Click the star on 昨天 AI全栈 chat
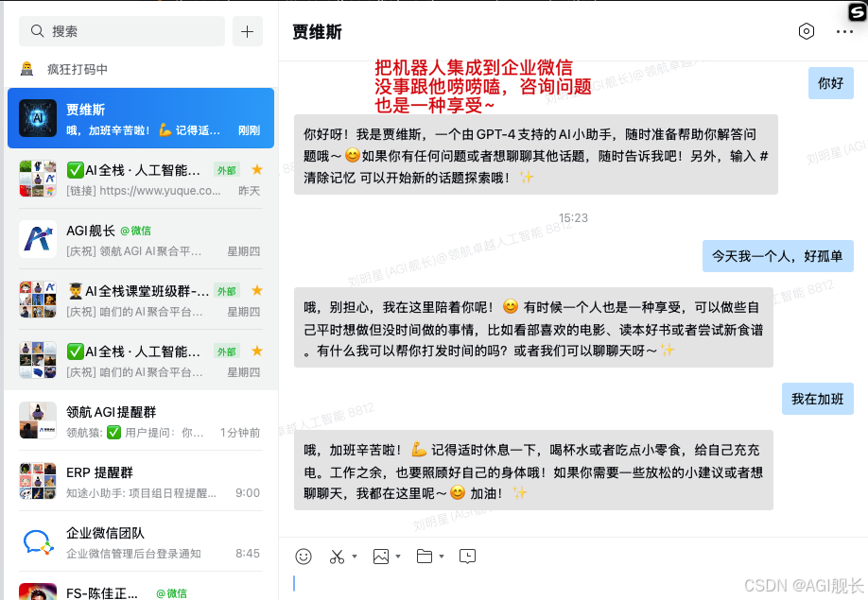 (257, 169)
